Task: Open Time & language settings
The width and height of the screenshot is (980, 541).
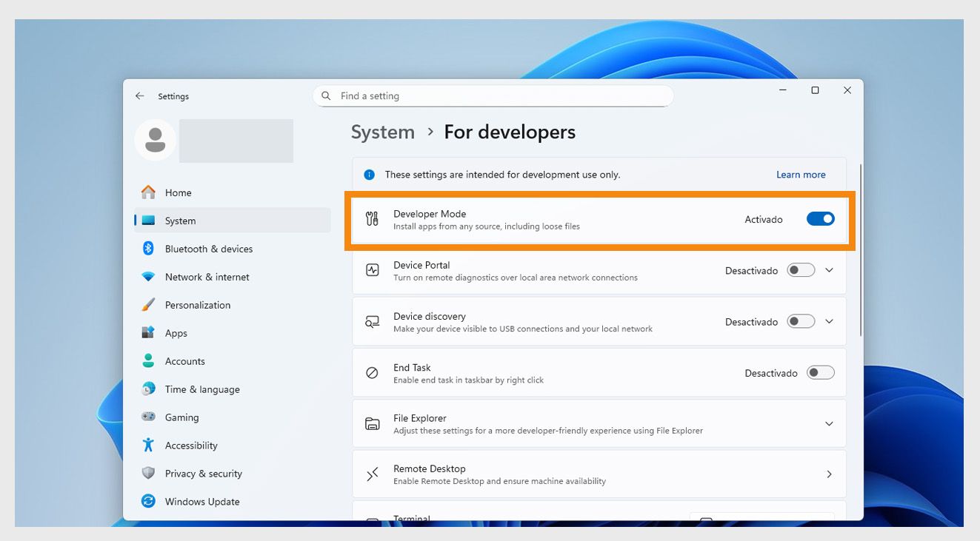Action: click(233, 389)
